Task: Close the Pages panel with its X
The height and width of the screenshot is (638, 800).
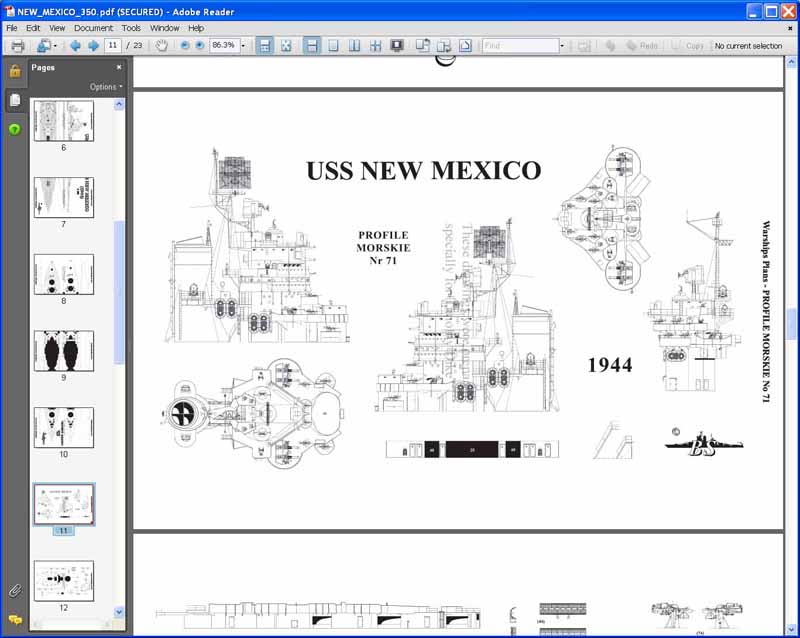Action: click(x=119, y=67)
